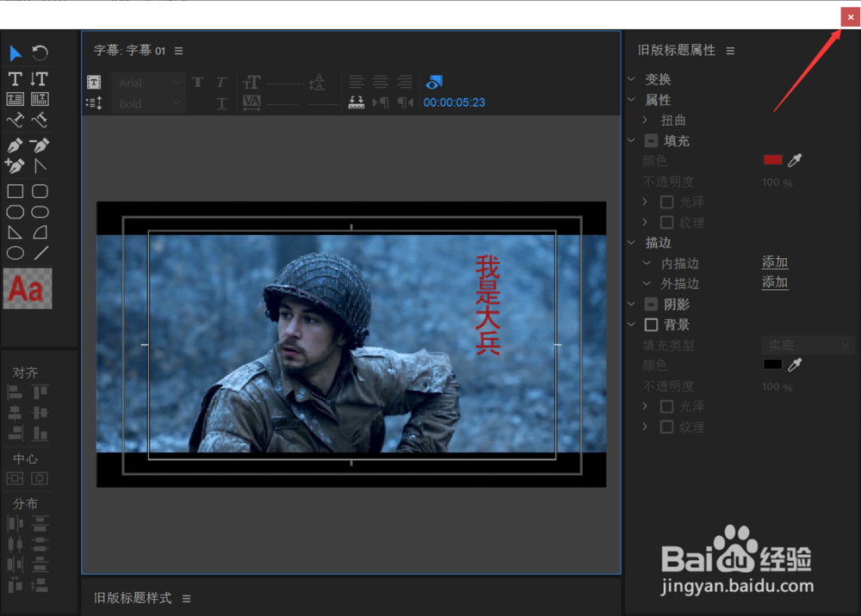Click 添加 link for 外描边
The height and width of the screenshot is (616, 861).
[775, 282]
